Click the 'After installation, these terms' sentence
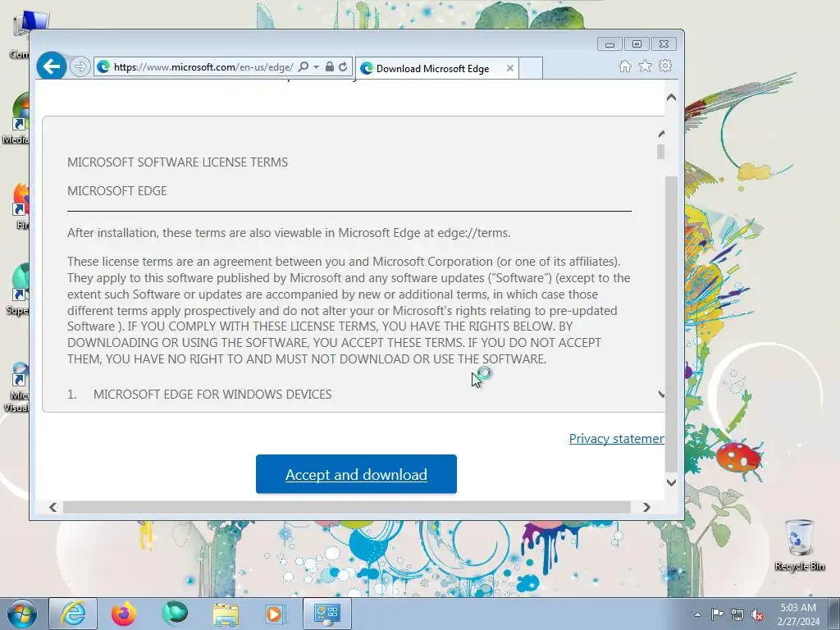Screen dimensions: 840x630 point(289,233)
